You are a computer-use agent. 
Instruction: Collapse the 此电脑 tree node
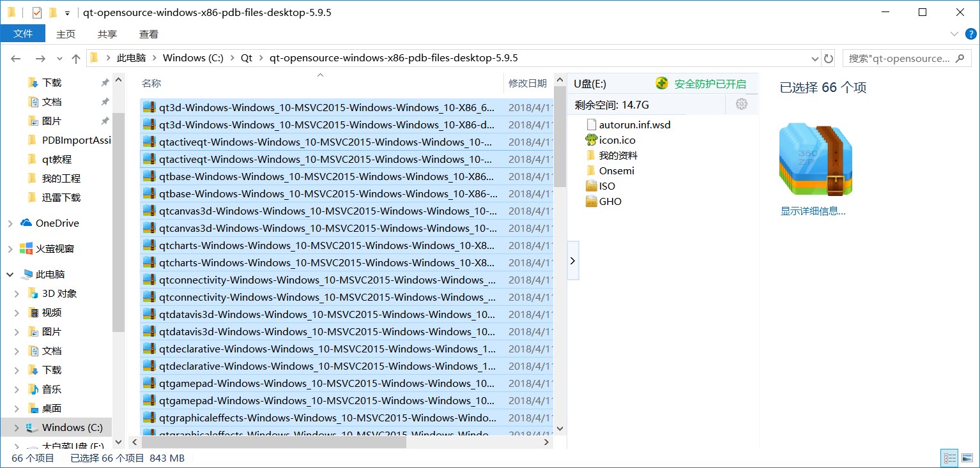[10, 275]
